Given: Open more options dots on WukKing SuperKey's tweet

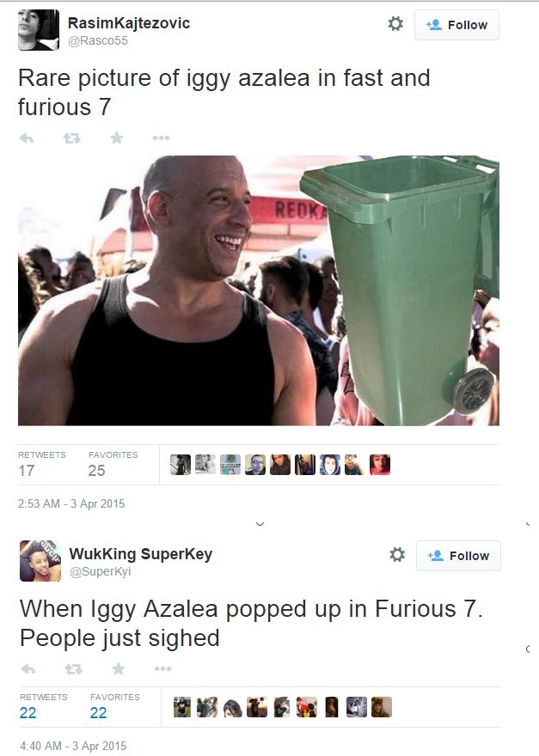Looking at the screenshot, I should pos(162,668).
